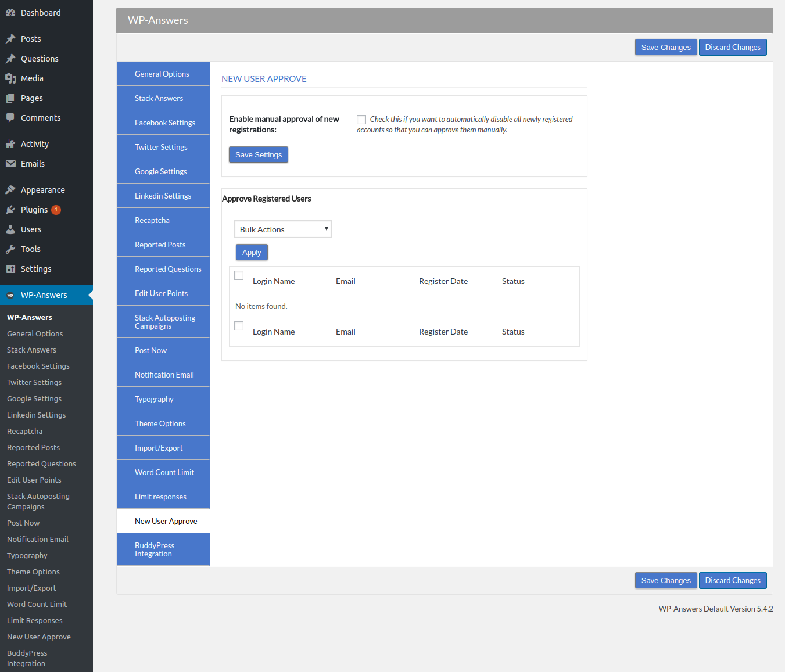Click the Tools wrench icon
Viewport: 785px width, 672px height.
point(10,249)
